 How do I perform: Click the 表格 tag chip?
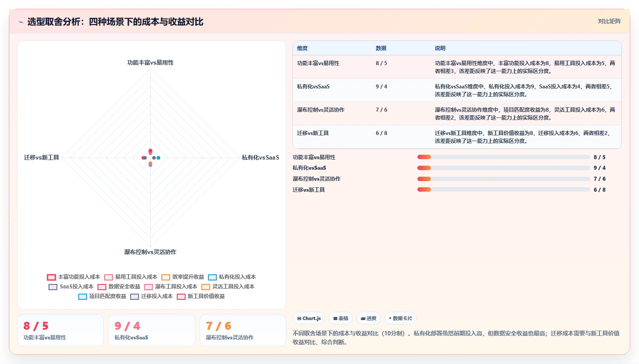click(341, 318)
